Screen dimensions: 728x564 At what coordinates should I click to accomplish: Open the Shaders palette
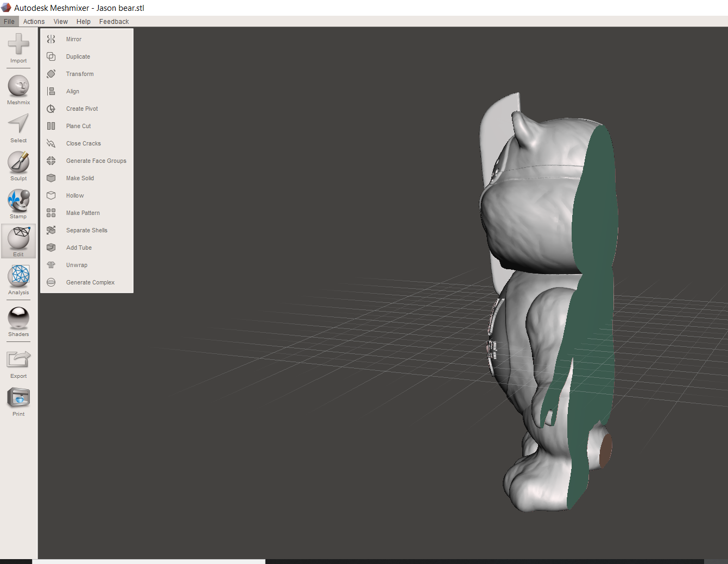(x=18, y=322)
